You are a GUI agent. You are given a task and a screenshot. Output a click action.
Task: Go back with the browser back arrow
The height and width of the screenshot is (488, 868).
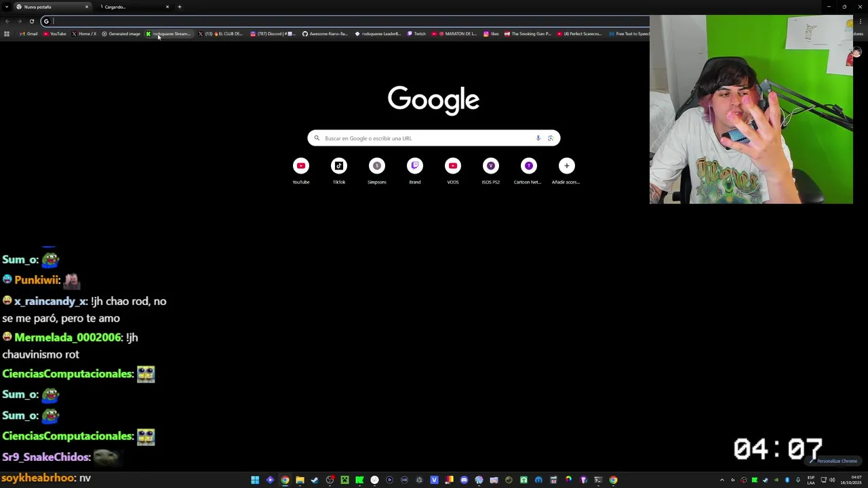pyautogui.click(x=7, y=21)
